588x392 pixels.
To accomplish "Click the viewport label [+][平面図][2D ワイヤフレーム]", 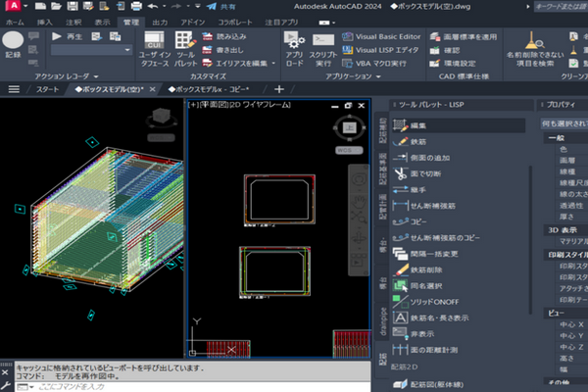I will tap(239, 105).
